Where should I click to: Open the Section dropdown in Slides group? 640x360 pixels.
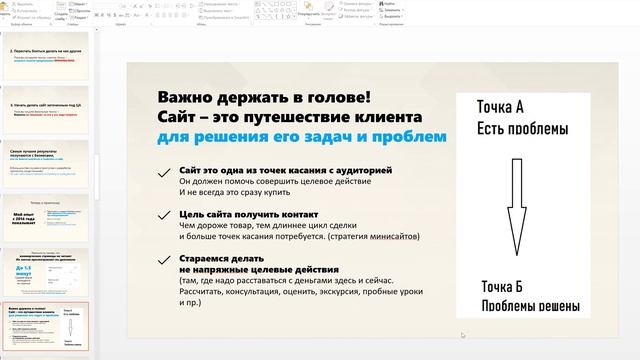[x=79, y=18]
